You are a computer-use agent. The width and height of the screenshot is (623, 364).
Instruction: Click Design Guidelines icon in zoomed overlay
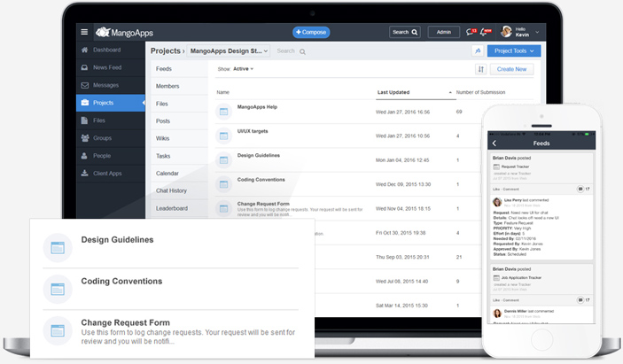[58, 248]
